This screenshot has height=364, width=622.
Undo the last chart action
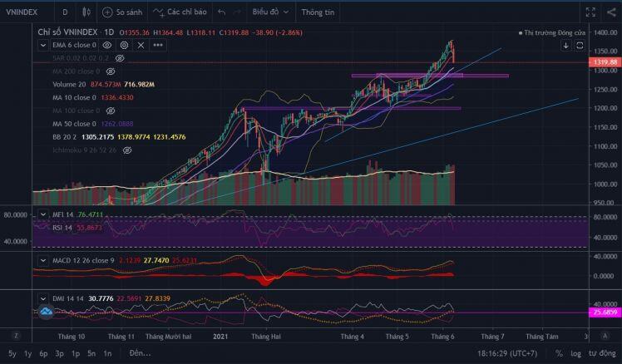222,12
